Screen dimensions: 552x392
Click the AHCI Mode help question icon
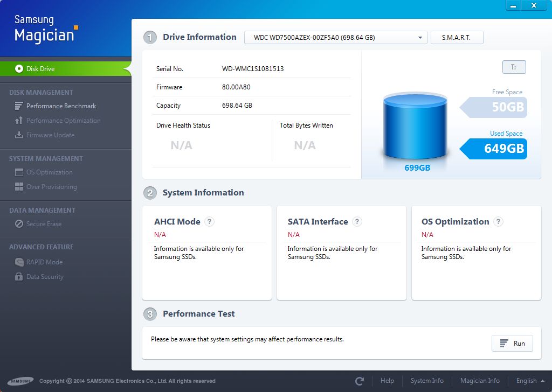(210, 222)
